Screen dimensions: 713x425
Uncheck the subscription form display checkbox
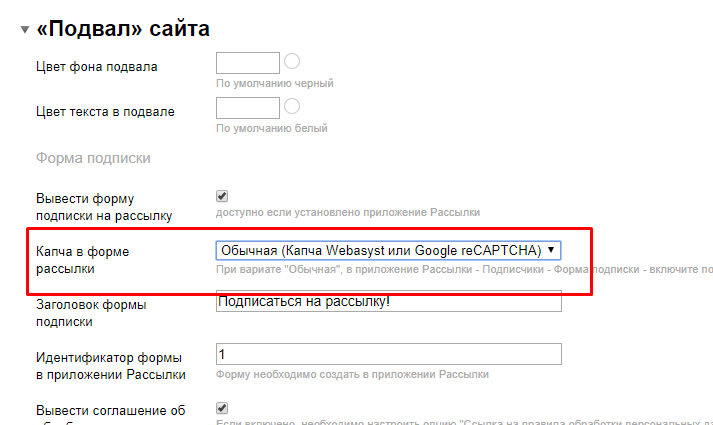(222, 196)
